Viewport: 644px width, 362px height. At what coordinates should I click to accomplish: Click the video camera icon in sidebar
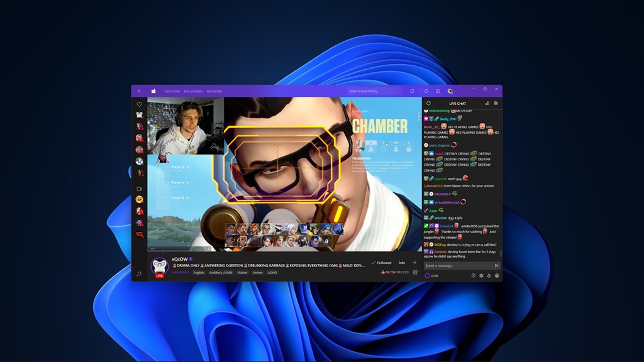pyautogui.click(x=139, y=189)
